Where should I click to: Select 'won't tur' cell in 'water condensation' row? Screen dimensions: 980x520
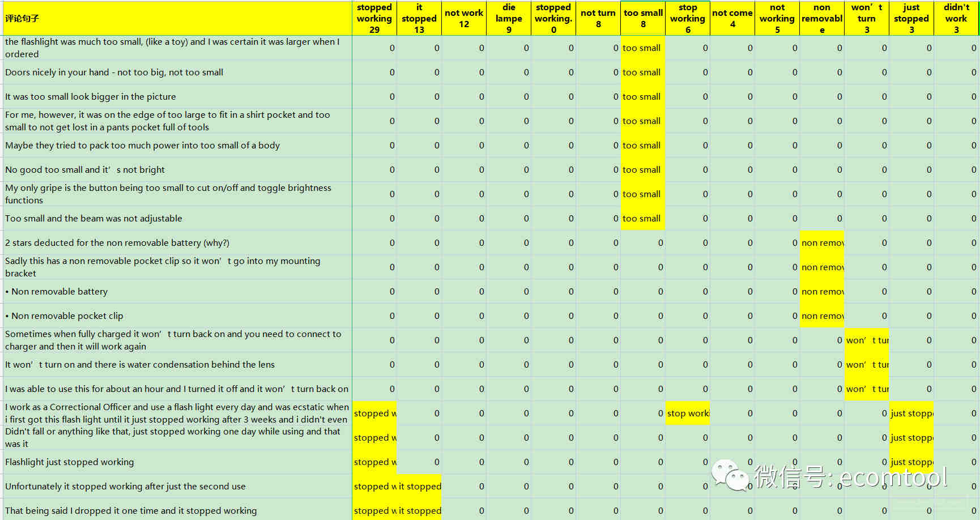(x=867, y=364)
